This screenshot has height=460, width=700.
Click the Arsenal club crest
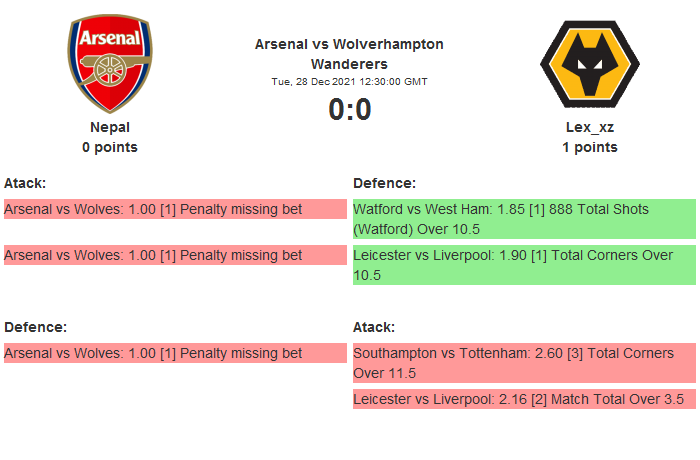[x=110, y=65]
